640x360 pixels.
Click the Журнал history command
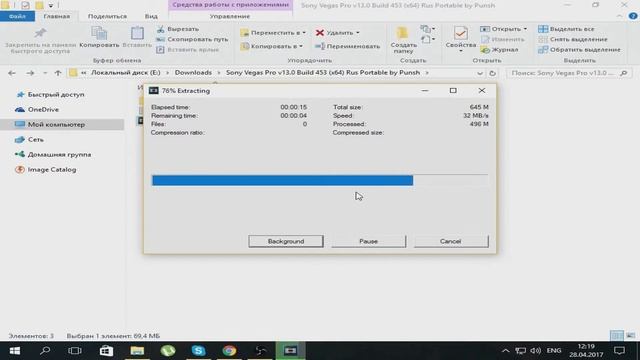pos(500,49)
